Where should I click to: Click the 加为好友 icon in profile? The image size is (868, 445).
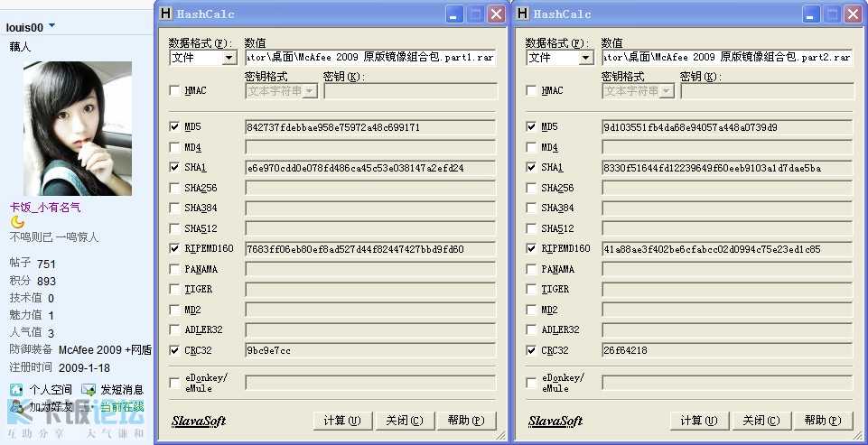click(x=17, y=407)
